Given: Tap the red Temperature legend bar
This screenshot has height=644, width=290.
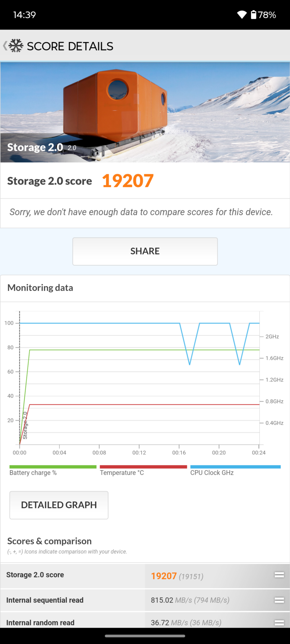Looking at the screenshot, I should click(143, 467).
